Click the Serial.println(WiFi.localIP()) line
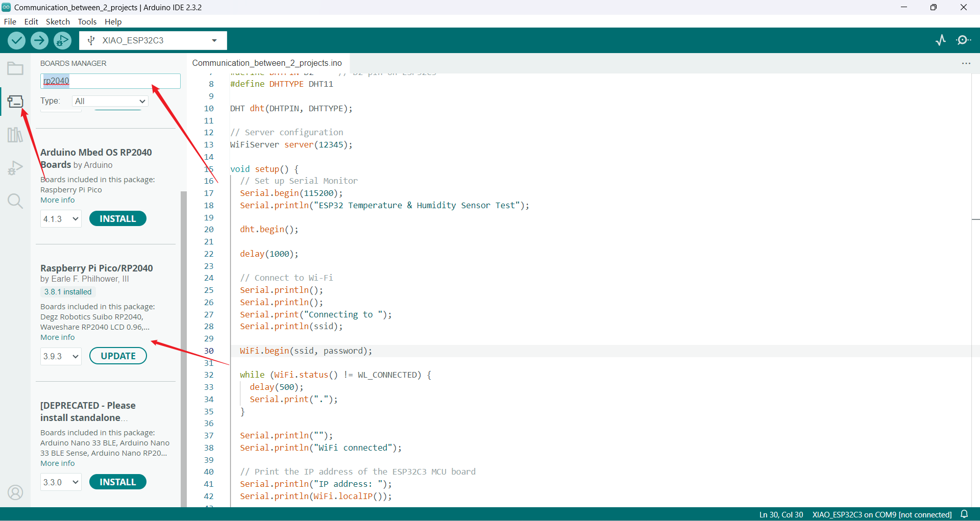 [x=316, y=496]
